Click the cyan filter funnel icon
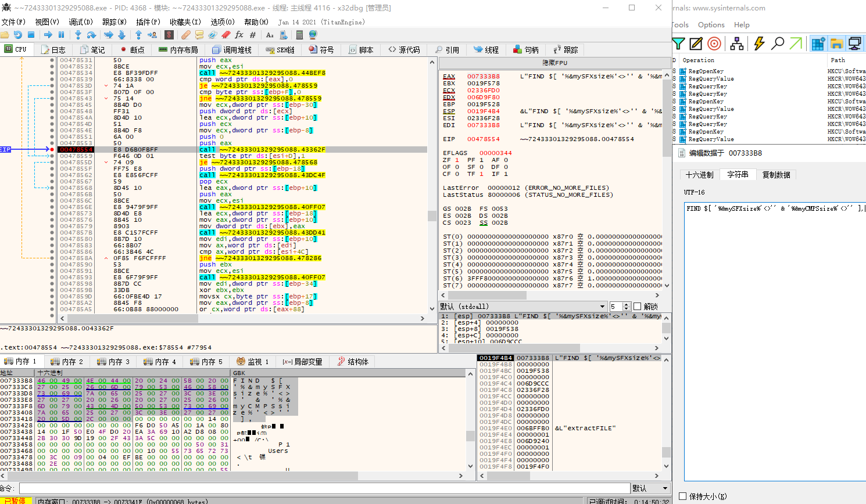This screenshot has width=866, height=504. (678, 44)
